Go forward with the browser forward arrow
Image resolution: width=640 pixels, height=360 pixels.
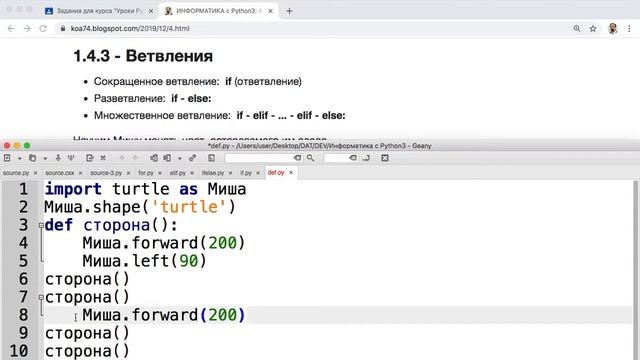pyautogui.click(x=27, y=29)
